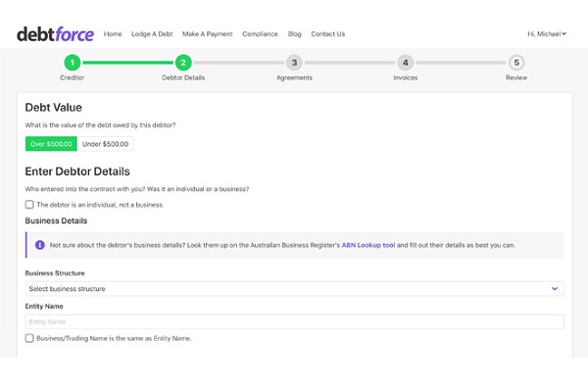
Task: Select step 2 Debtor Details circle
Action: click(183, 63)
